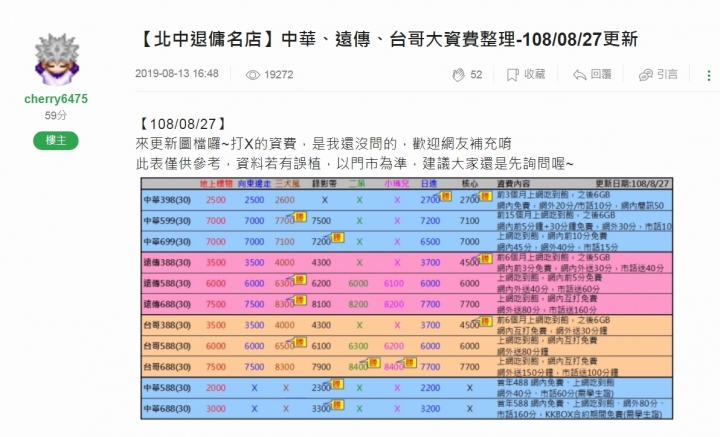Click the 7900 錄影帶 value in 台哥688 row
The image size is (720, 437).
point(321,367)
